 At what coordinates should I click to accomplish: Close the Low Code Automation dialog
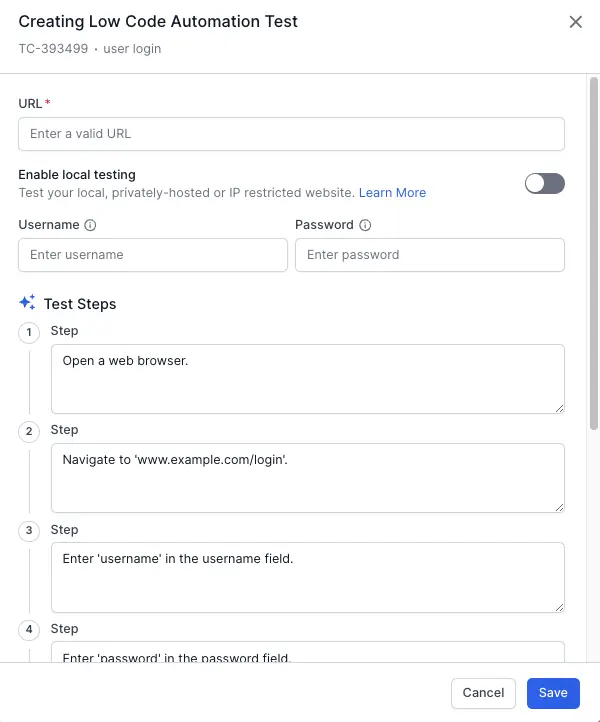pos(575,22)
